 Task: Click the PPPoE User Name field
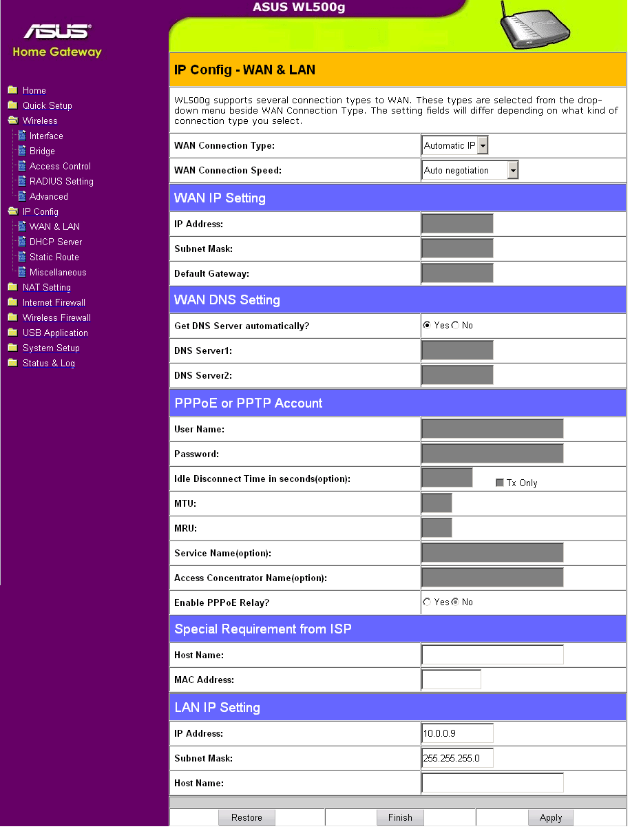[x=493, y=429]
